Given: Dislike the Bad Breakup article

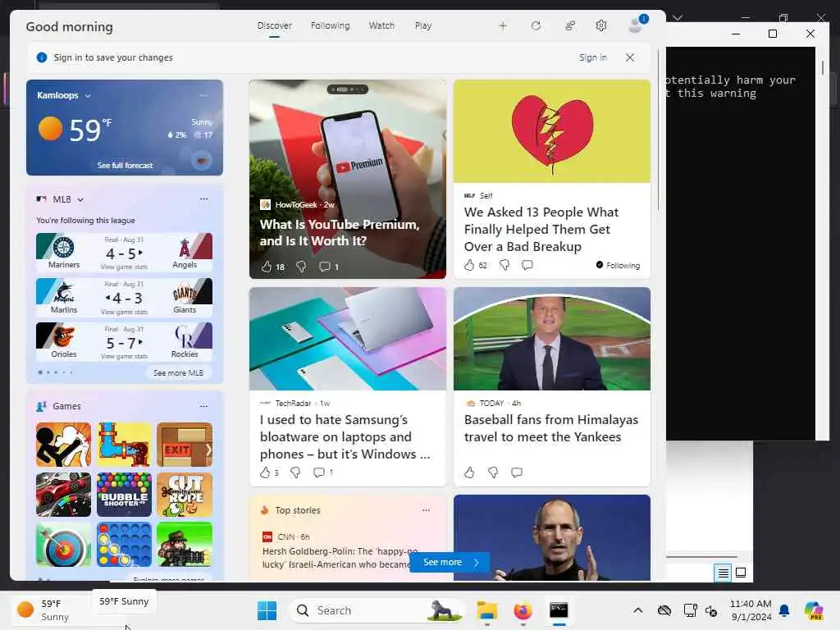Looking at the screenshot, I should pyautogui.click(x=504, y=265).
